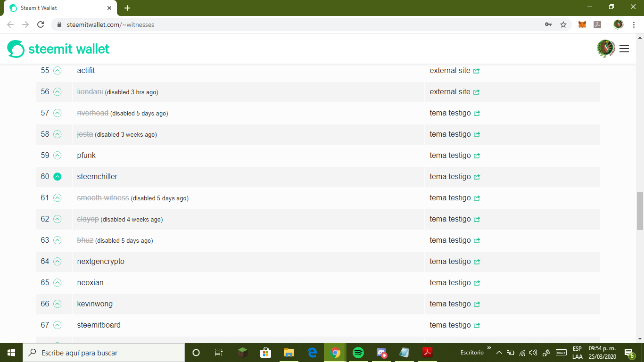Toggle vote arrow for jesta
The image size is (644, 362).
[x=57, y=134]
